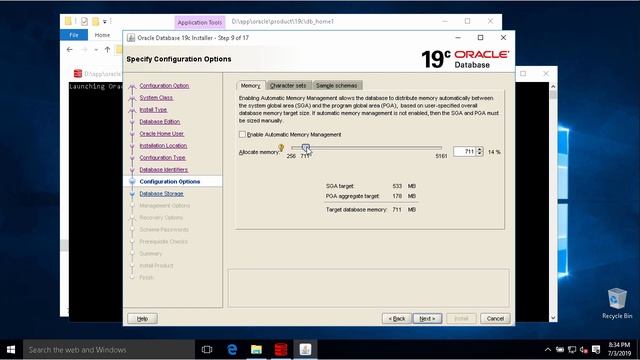
Task: Click the Properties checkmark icon in Explorer toolbar
Action: point(84,22)
